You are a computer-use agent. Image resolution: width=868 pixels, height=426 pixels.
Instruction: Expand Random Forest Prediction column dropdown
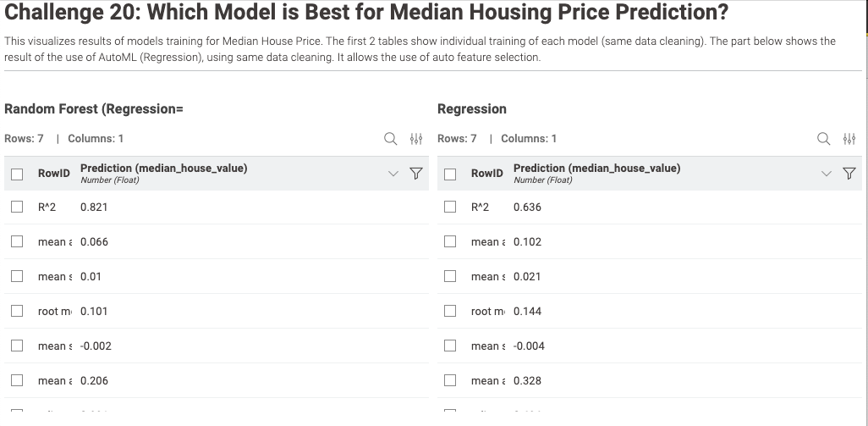(393, 174)
